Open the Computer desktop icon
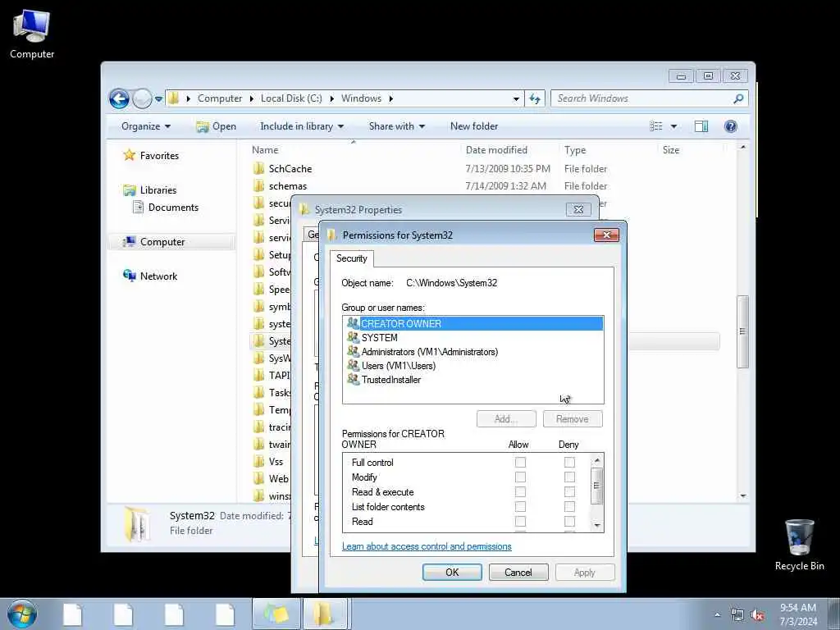 click(32, 34)
